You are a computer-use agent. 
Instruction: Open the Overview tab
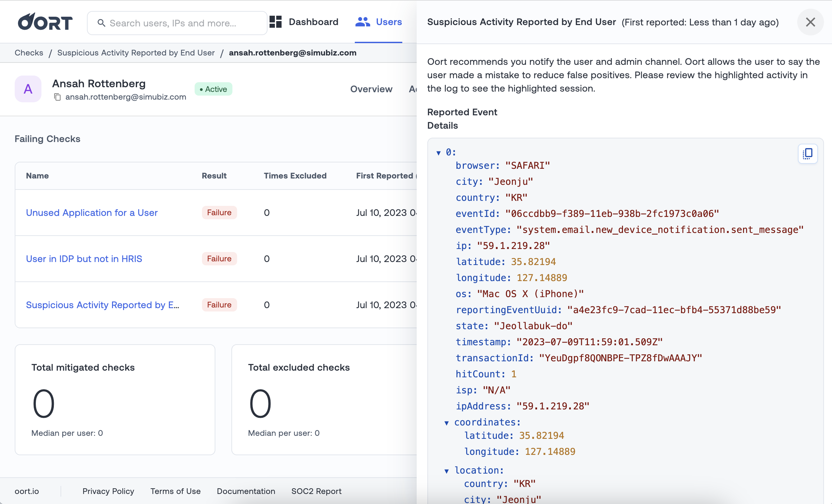point(371,89)
